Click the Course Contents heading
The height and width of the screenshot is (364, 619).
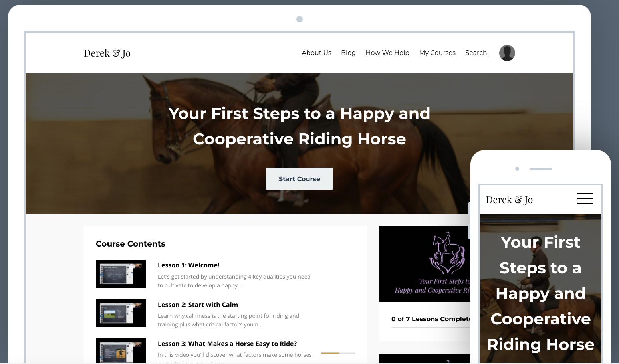point(131,244)
